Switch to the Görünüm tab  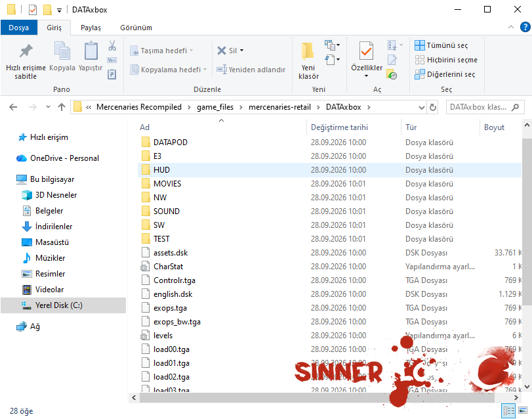pos(136,28)
